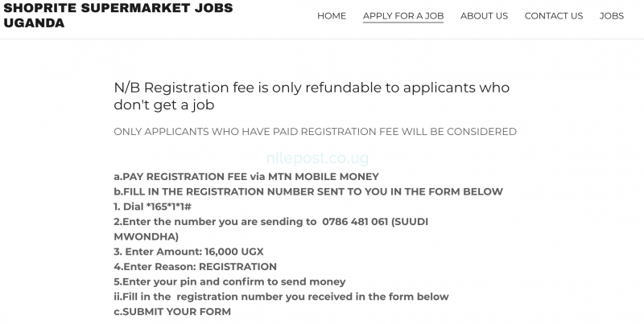Open the CONTACT US page
The width and height of the screenshot is (644, 324).
554,16
